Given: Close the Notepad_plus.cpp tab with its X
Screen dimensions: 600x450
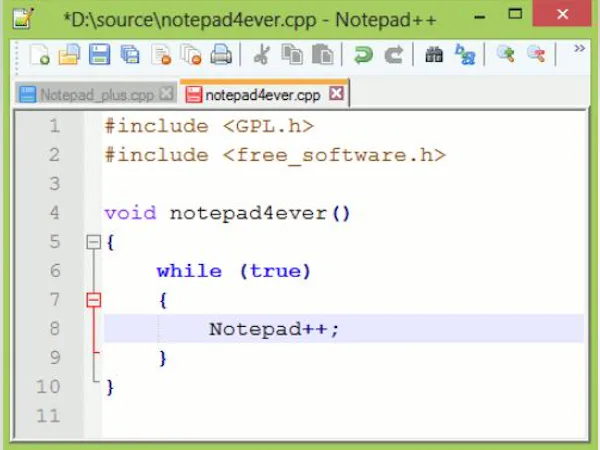Looking at the screenshot, I should (x=166, y=93).
